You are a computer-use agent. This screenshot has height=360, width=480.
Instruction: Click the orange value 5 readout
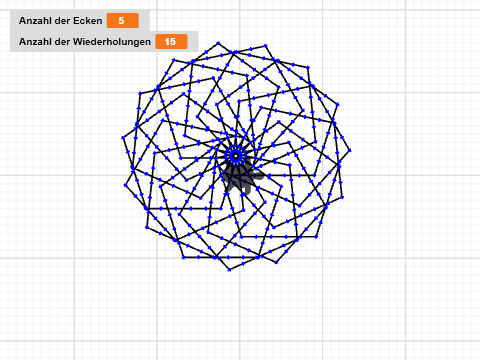[x=123, y=21]
